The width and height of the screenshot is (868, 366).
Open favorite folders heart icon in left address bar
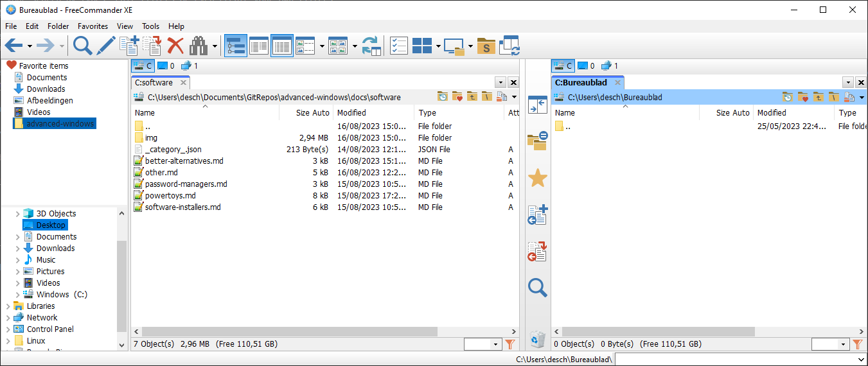(x=457, y=97)
